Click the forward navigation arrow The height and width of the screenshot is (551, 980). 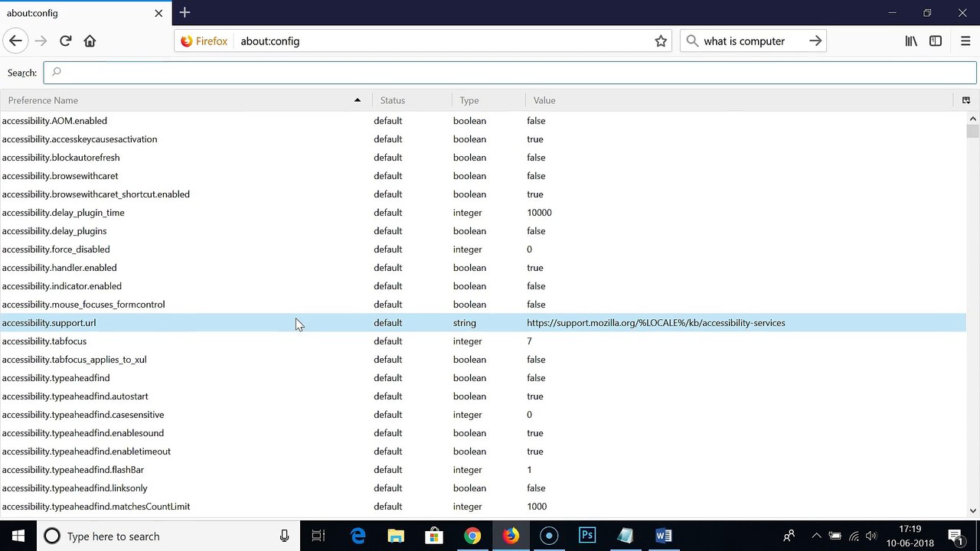(41, 41)
